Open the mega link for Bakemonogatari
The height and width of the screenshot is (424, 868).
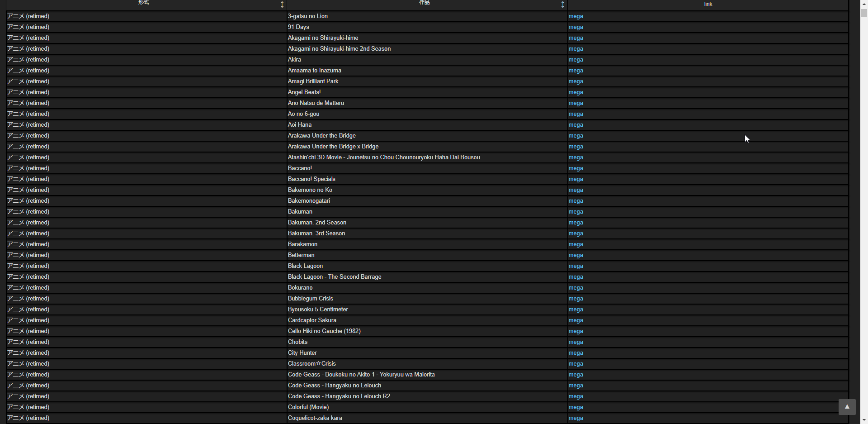pyautogui.click(x=576, y=201)
